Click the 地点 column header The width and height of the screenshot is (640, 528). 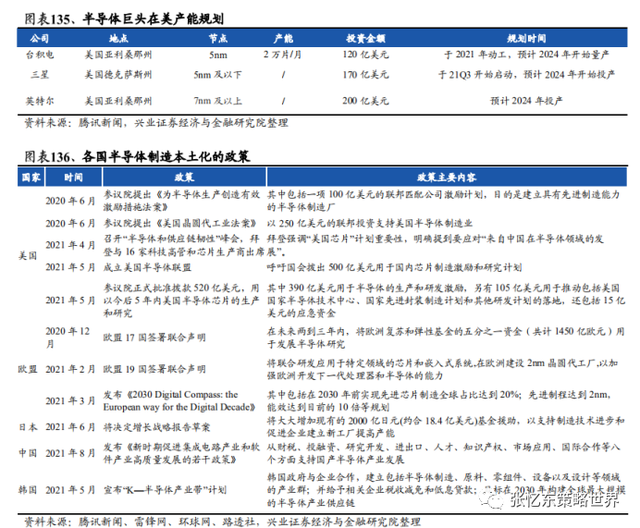(x=118, y=38)
